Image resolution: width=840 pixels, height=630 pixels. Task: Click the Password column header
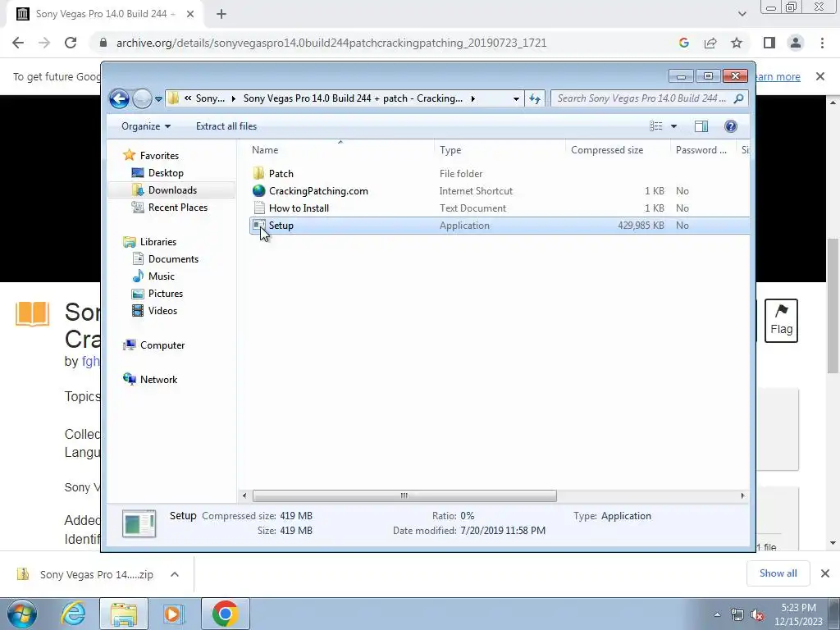[x=701, y=150]
